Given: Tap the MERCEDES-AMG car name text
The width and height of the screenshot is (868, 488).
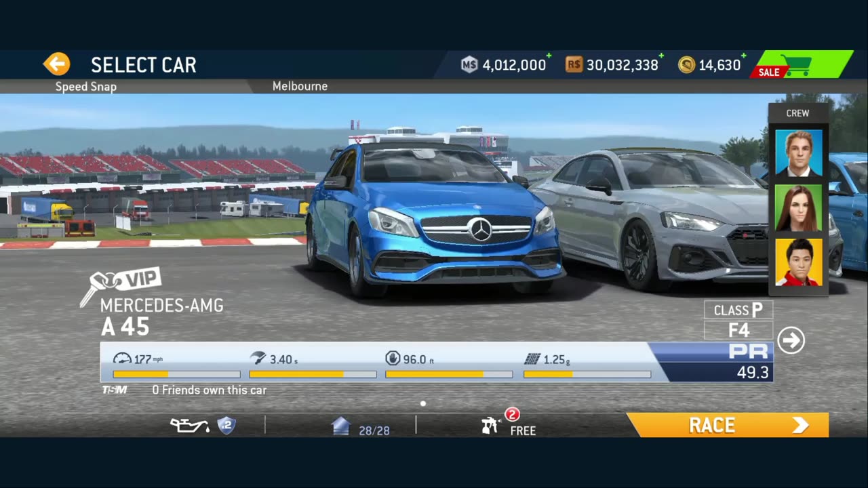Looking at the screenshot, I should [x=161, y=306].
